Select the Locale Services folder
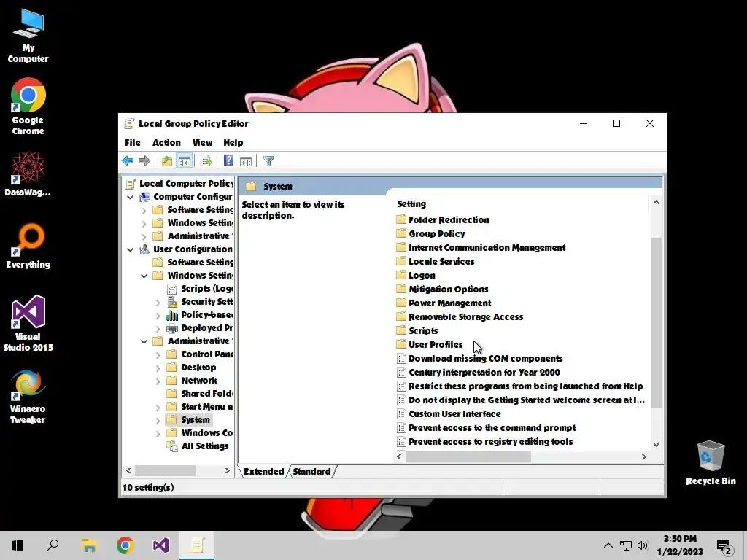The width and height of the screenshot is (747, 560). 441,262
